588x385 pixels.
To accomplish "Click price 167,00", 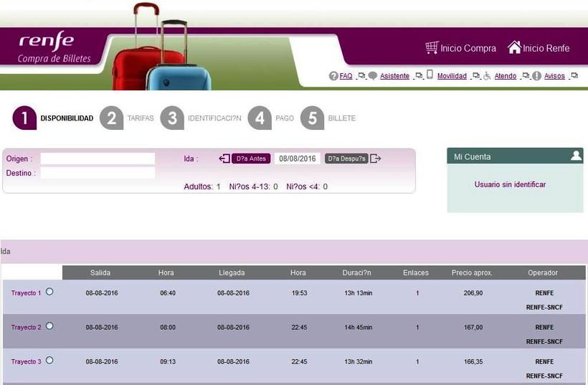I will pos(473,327).
